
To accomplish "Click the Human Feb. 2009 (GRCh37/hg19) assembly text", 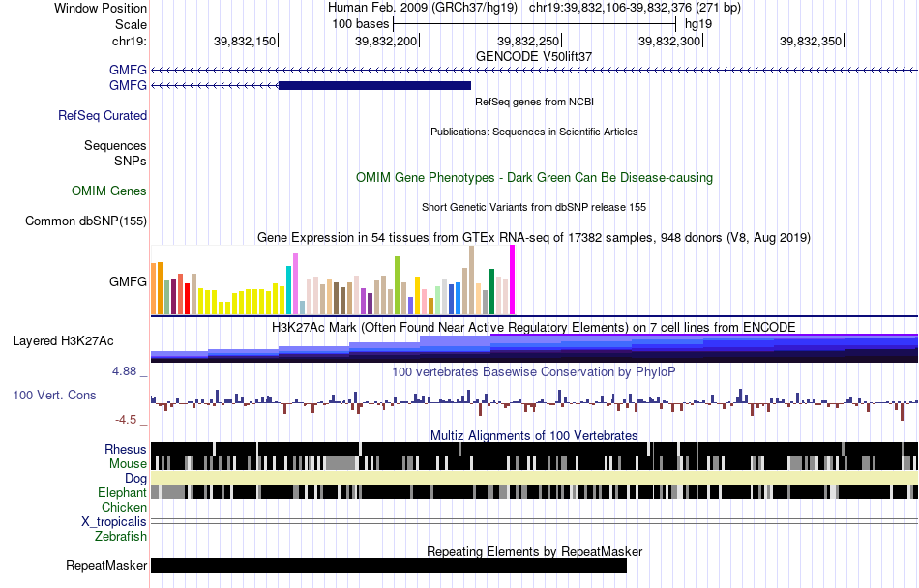I will click(423, 8).
